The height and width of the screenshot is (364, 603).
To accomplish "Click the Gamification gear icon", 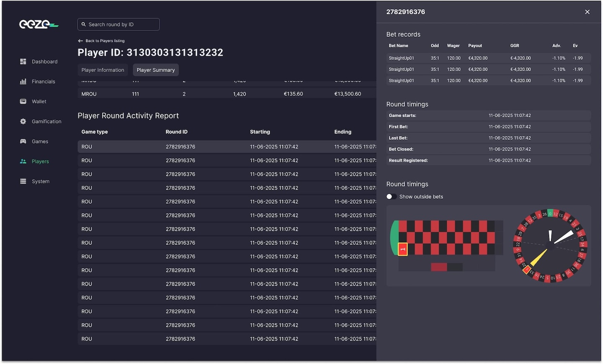I will tap(23, 121).
